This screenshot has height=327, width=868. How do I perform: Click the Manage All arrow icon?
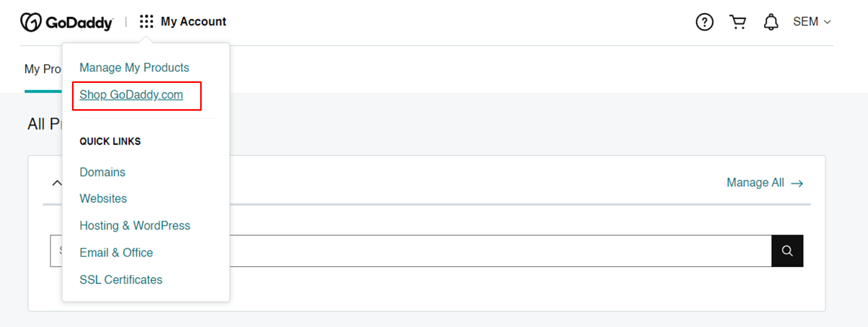797,183
